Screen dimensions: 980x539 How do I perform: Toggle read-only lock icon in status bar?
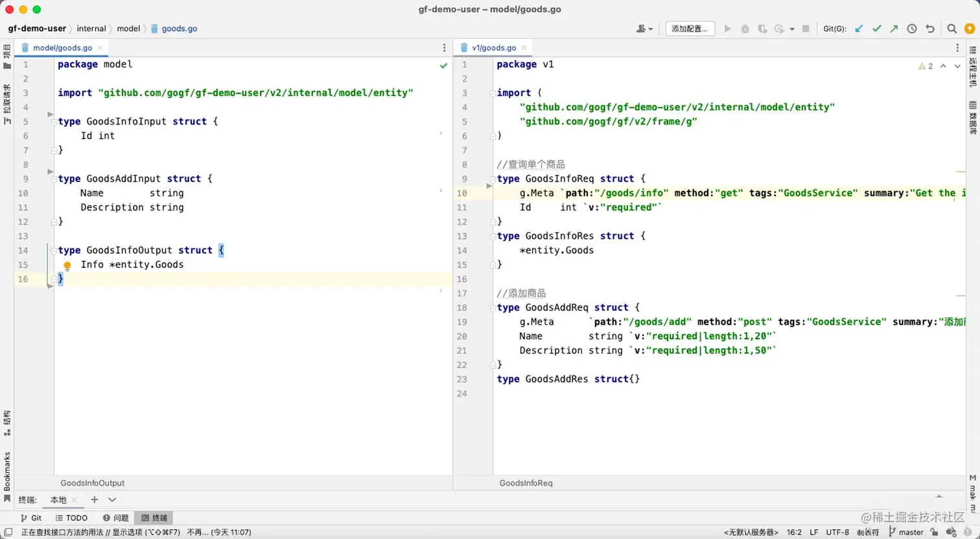click(934, 532)
